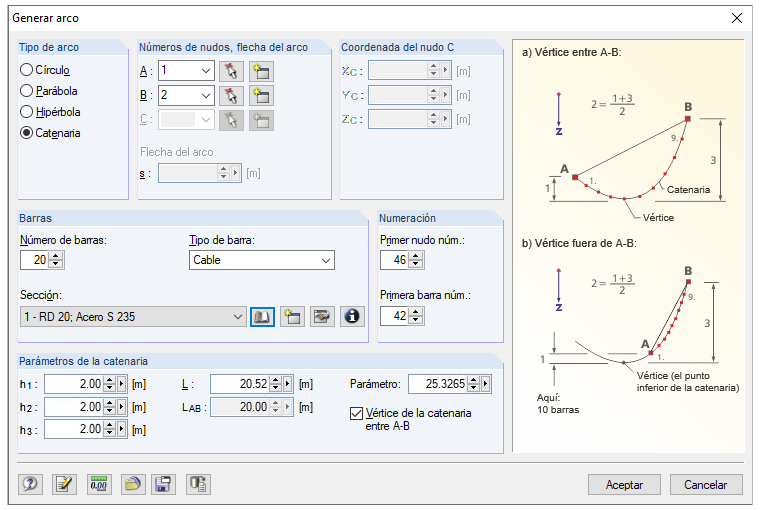
Task: Click the L 20.52 value field
Action: [240, 384]
